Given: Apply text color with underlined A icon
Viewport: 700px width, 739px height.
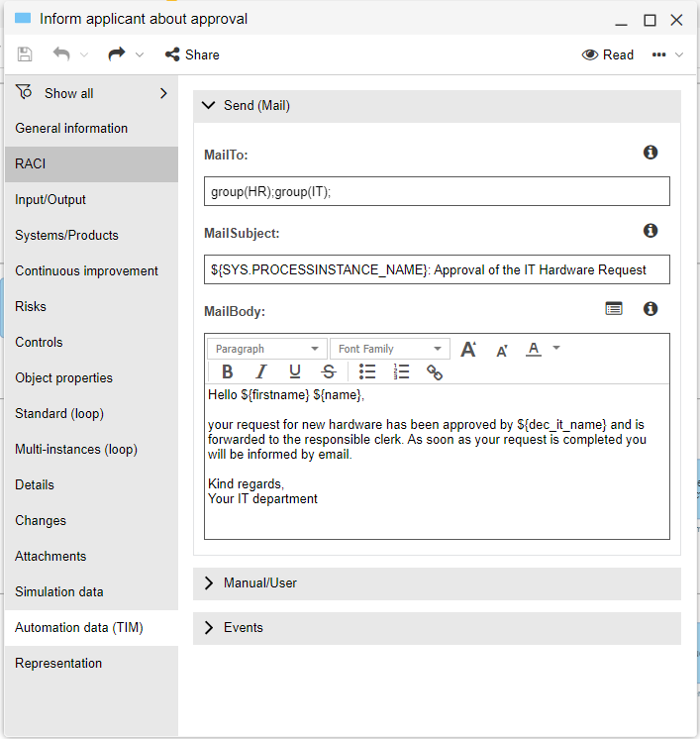Looking at the screenshot, I should pyautogui.click(x=534, y=350).
